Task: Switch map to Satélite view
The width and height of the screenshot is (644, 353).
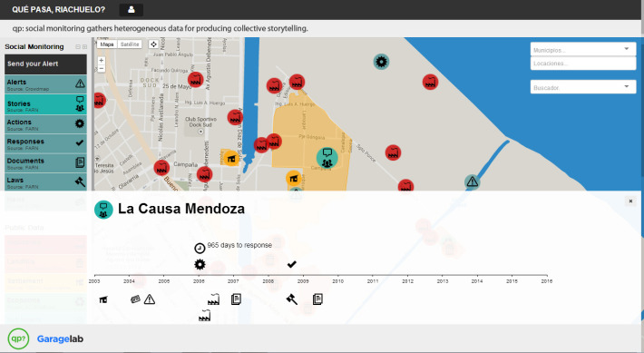Action: [x=130, y=44]
